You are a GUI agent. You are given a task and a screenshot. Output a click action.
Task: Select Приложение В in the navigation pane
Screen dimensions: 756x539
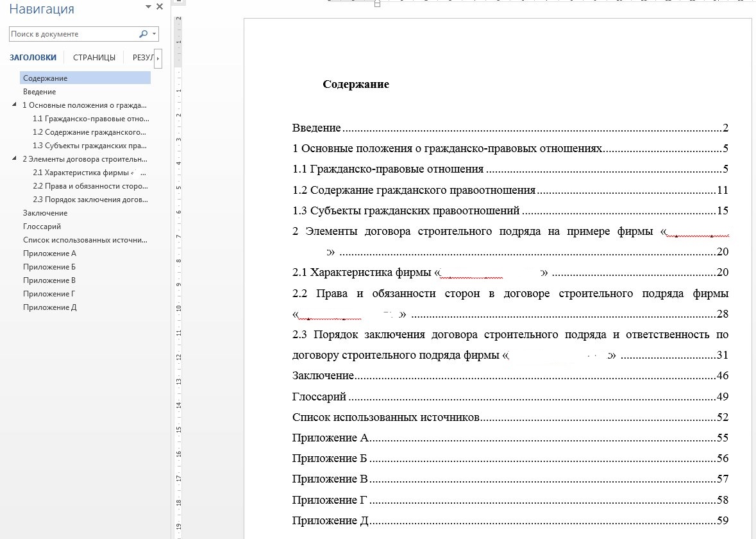[x=49, y=280]
